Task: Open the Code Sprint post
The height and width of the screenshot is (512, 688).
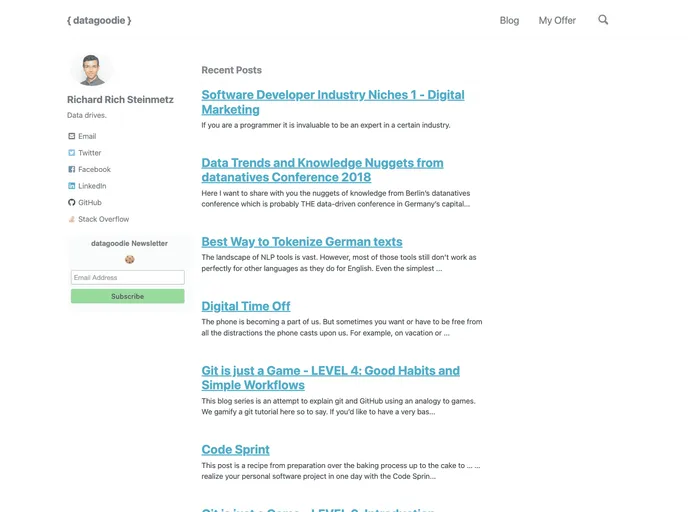Action: coord(236,450)
